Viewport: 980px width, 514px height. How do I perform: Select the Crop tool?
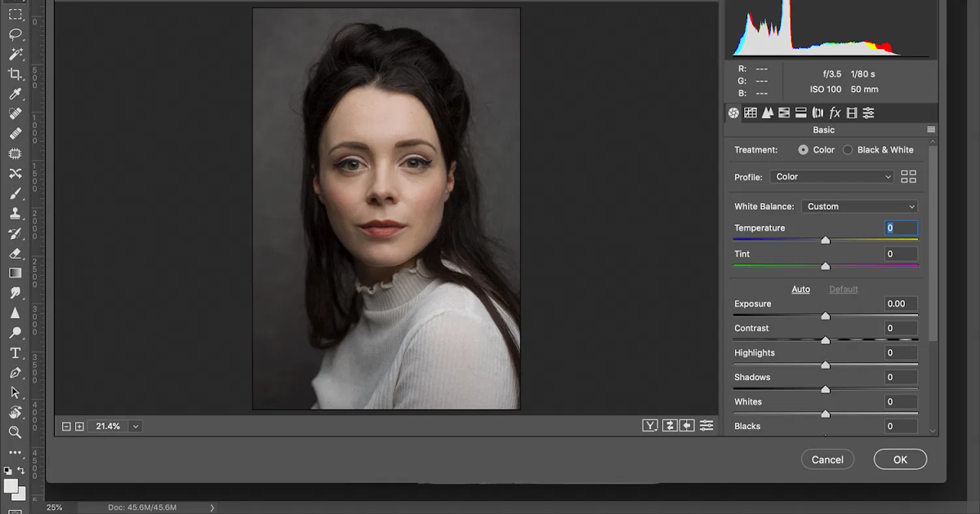pos(15,74)
